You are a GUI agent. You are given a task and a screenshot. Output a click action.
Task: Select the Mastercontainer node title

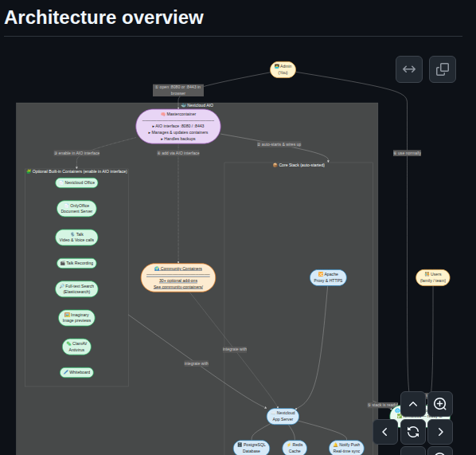point(178,114)
